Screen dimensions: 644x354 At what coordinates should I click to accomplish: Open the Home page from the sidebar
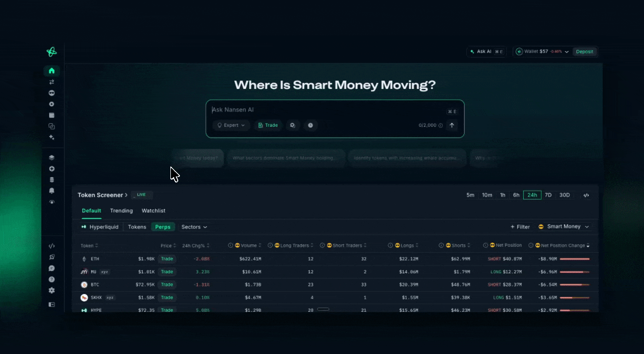pos(52,71)
